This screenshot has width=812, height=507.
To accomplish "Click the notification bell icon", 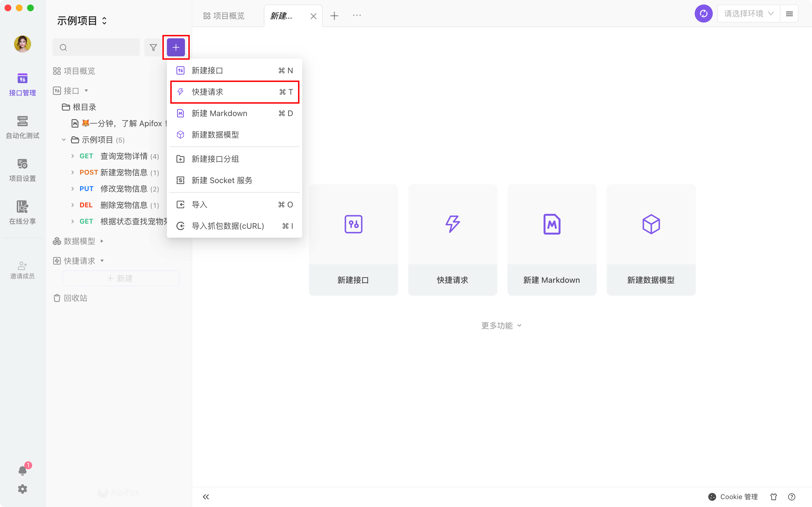I will point(23,470).
